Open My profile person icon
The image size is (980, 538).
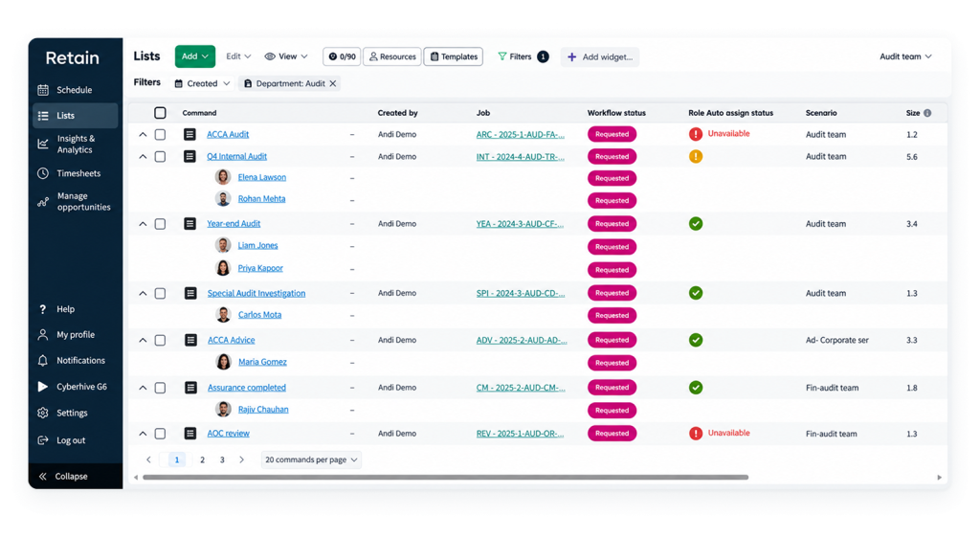pos(42,335)
